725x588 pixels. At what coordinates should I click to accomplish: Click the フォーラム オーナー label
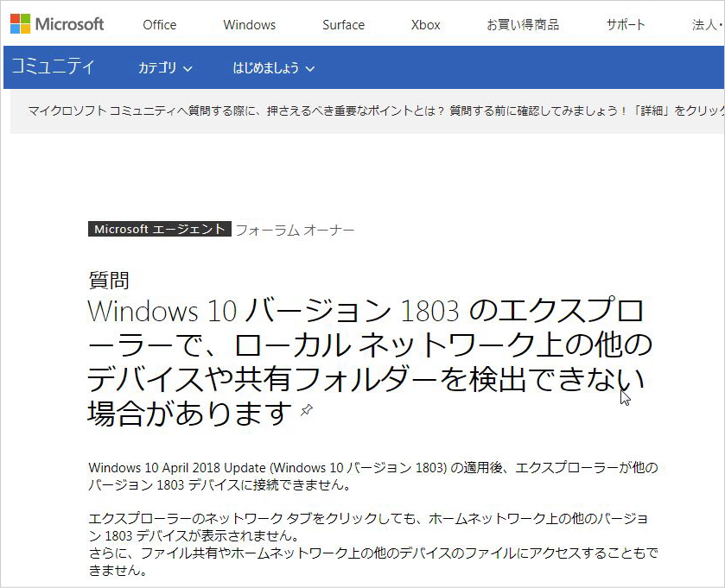tap(295, 230)
